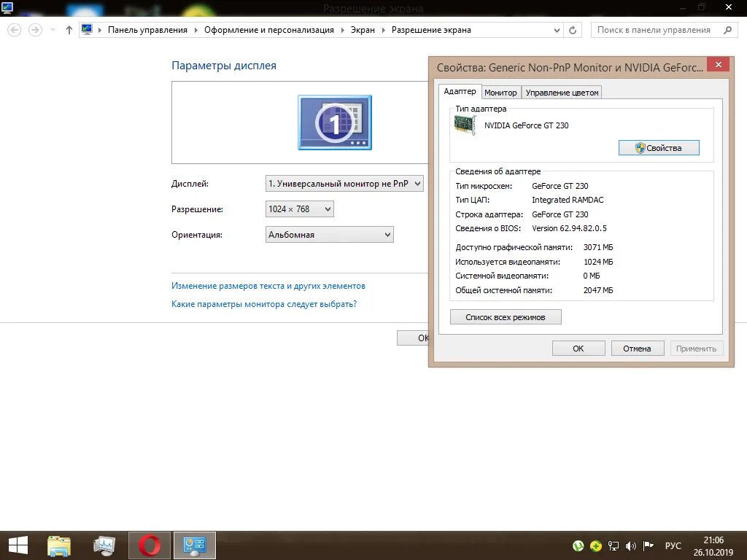Screen dimensions: 747x560
Task: Click the graphics adapter card icon
Action: point(465,125)
